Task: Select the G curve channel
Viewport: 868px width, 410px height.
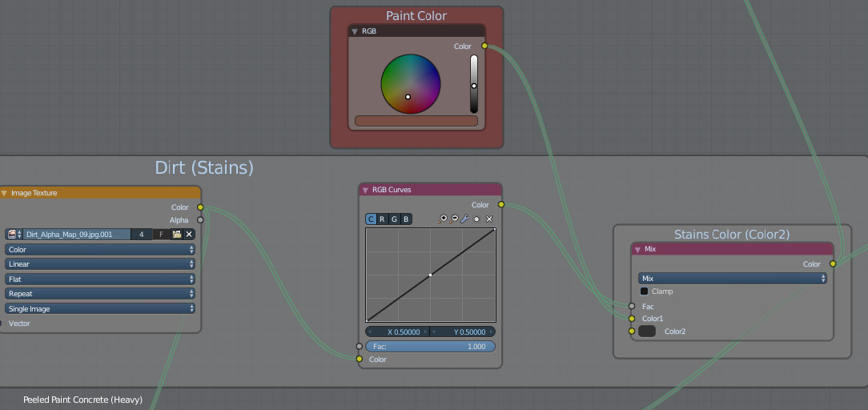Action: (394, 219)
